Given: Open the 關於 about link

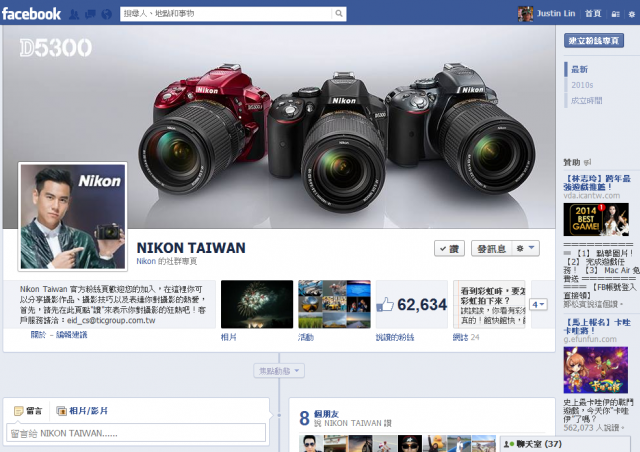Looking at the screenshot, I should click(38, 335).
